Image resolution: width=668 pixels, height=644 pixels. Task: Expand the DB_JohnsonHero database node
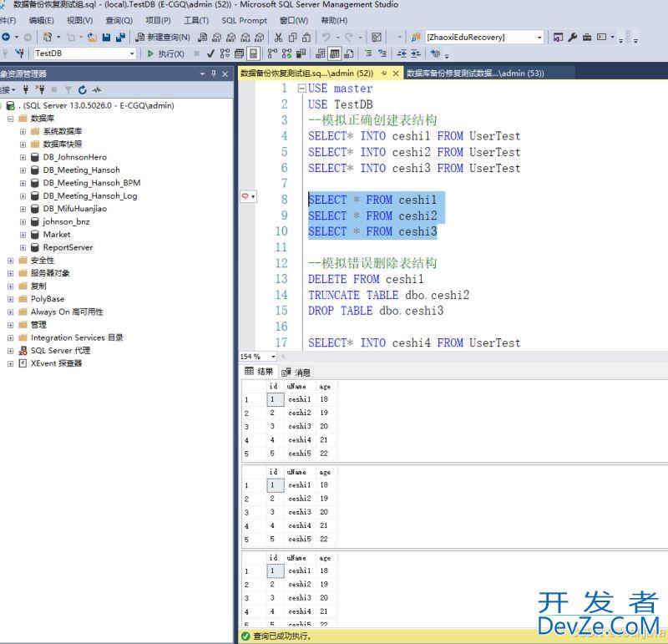(23, 157)
